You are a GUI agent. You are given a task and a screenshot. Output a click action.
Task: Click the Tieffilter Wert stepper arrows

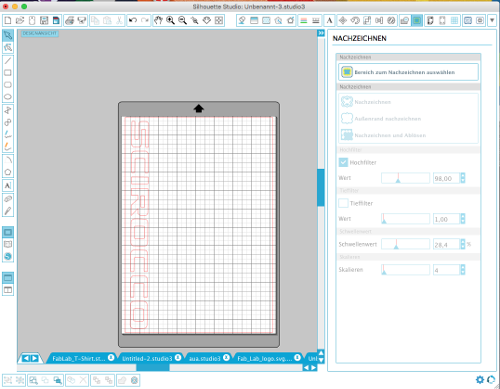463,219
